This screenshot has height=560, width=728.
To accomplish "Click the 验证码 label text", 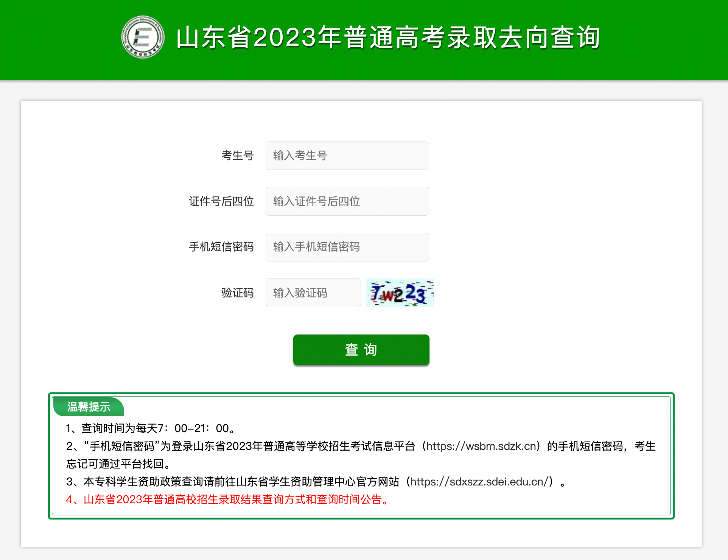I will coord(238,293).
